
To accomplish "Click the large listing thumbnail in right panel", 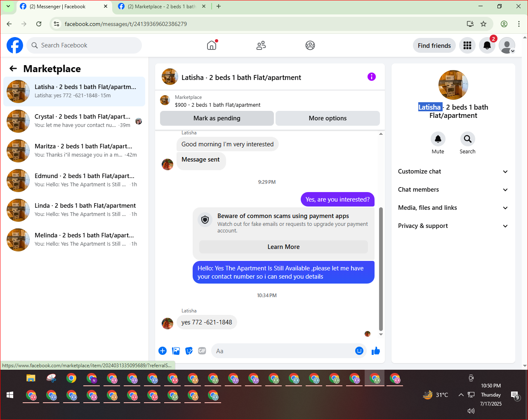I will click(453, 85).
